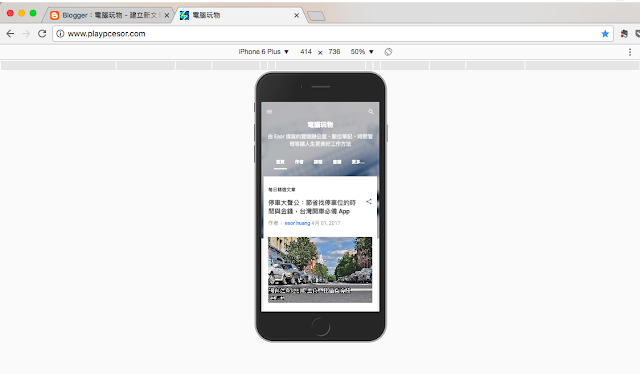Close the 電腦玩物 tab
The width and height of the screenshot is (640, 374).
pyautogui.click(x=296, y=16)
